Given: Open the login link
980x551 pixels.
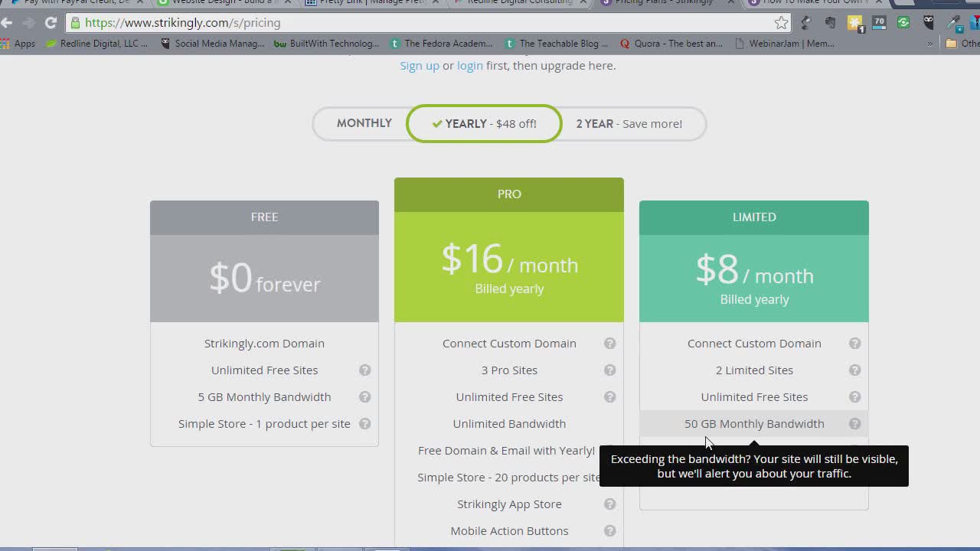Looking at the screenshot, I should coord(470,65).
